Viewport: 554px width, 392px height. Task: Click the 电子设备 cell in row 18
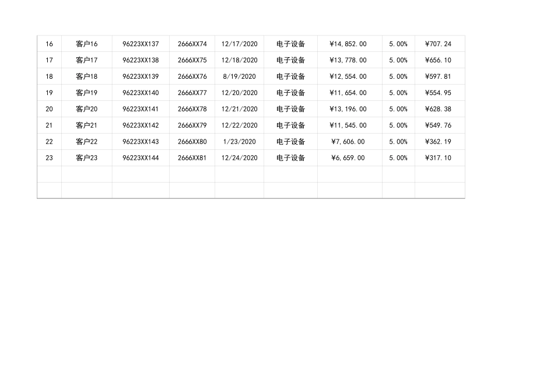click(x=290, y=76)
